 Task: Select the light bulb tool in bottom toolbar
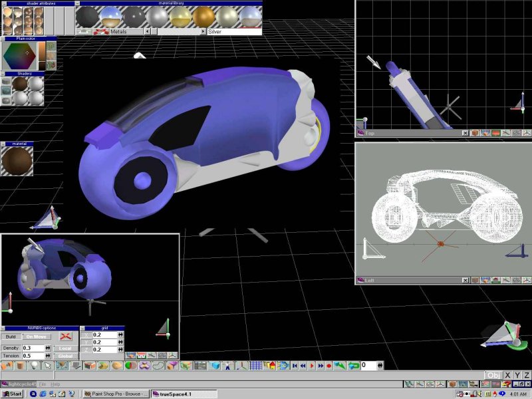pyautogui.click(x=34, y=365)
